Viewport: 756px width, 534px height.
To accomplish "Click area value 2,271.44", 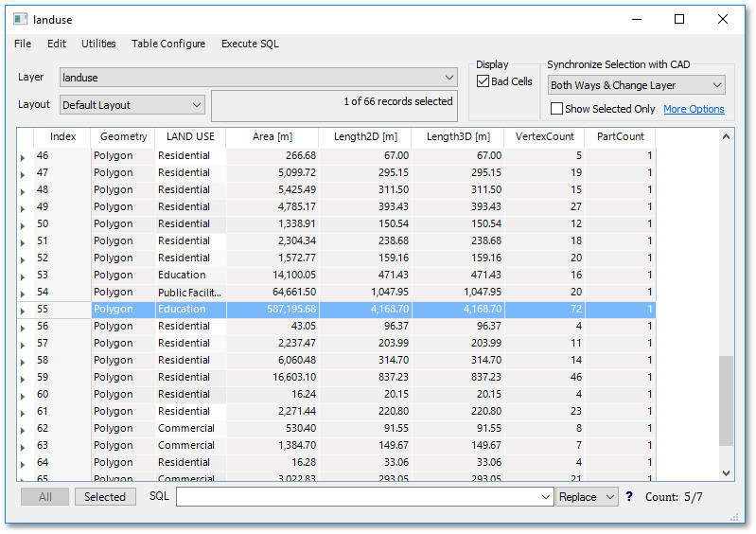I will tap(273, 411).
